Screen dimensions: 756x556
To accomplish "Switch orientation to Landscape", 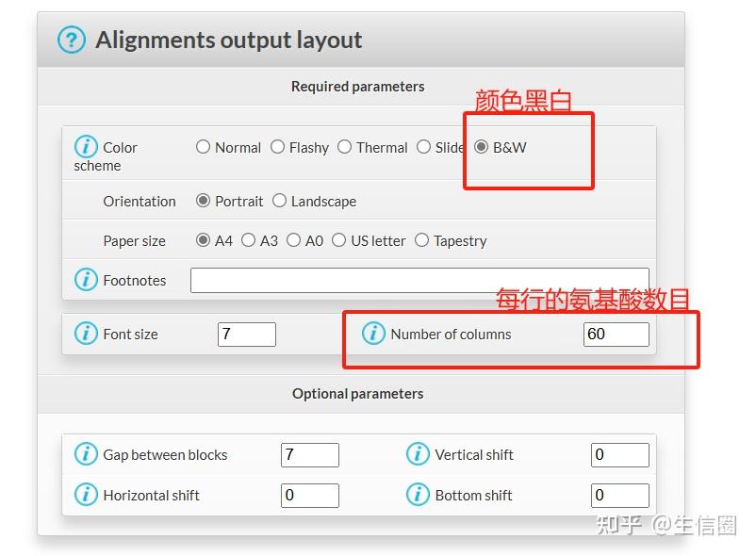I will click(x=279, y=201).
